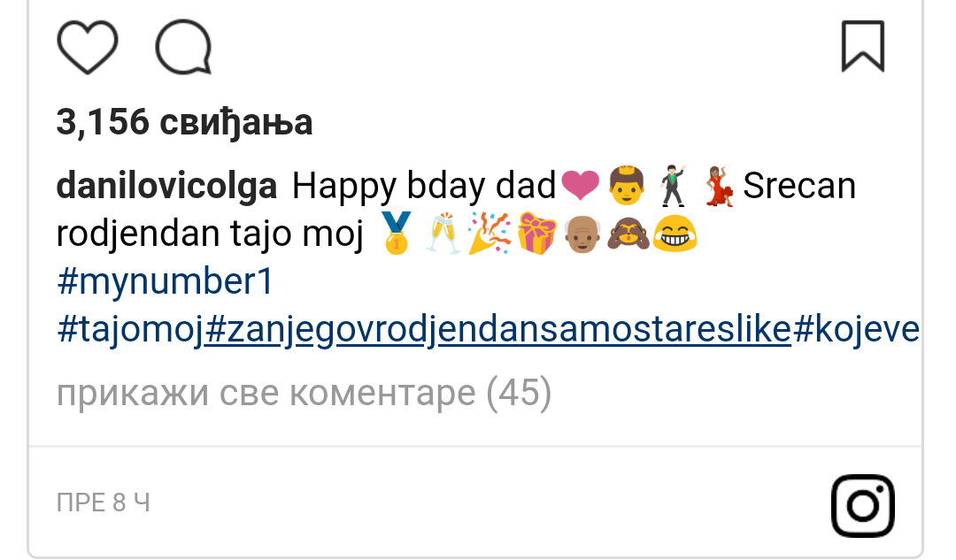This screenshot has height=560, width=956.
Task: Open the danilovicolga profile
Action: 166,185
